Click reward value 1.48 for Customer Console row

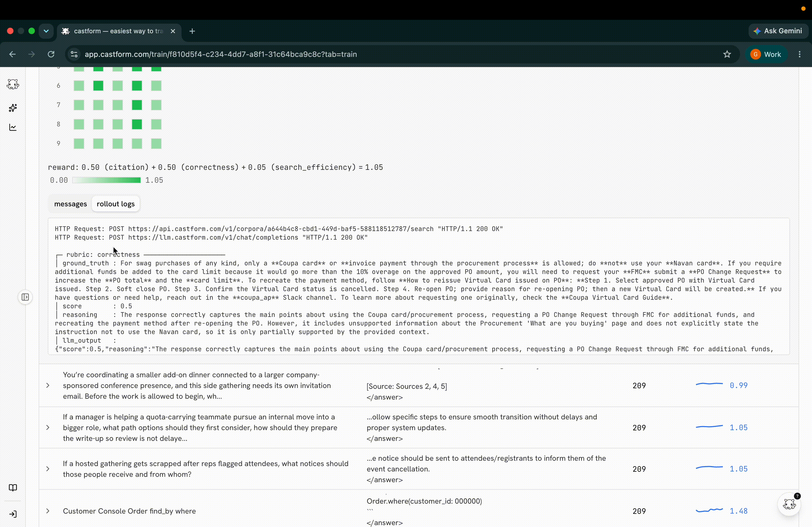click(738, 511)
